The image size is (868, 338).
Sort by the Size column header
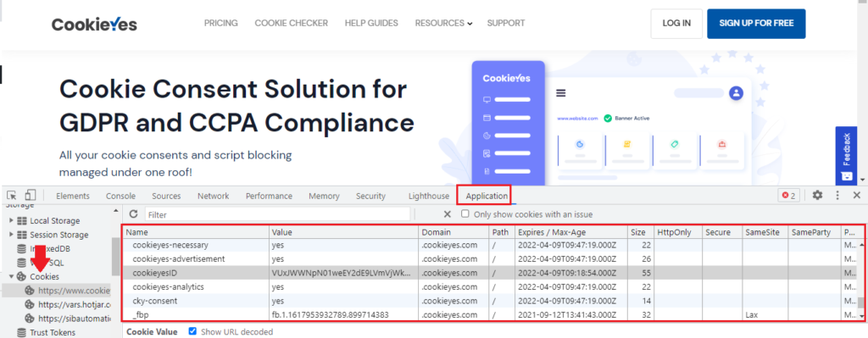[641, 232]
